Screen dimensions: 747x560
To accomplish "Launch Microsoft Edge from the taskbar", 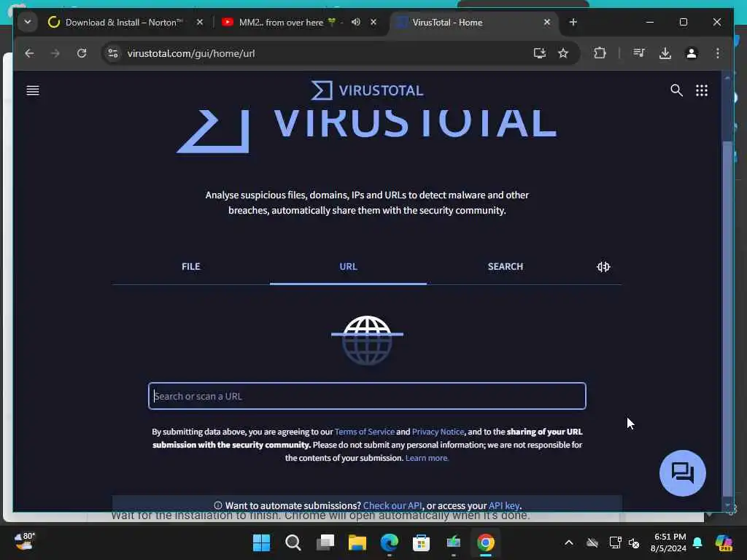I will tap(390, 542).
